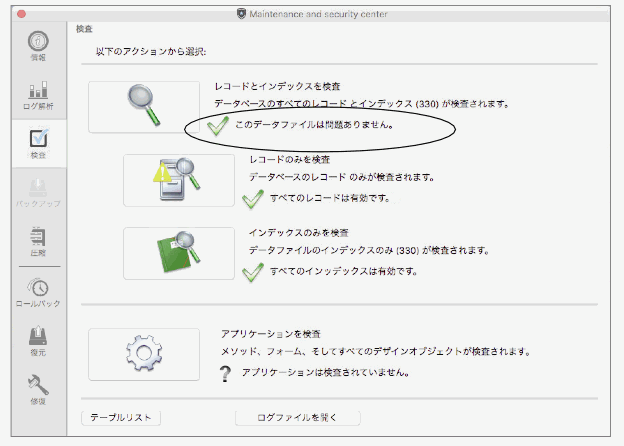
Task: Open the log file with ログファイルを開く
Action: click(x=297, y=417)
